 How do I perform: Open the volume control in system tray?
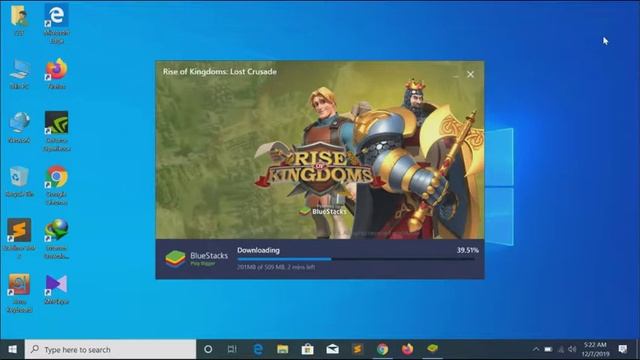[572, 349]
